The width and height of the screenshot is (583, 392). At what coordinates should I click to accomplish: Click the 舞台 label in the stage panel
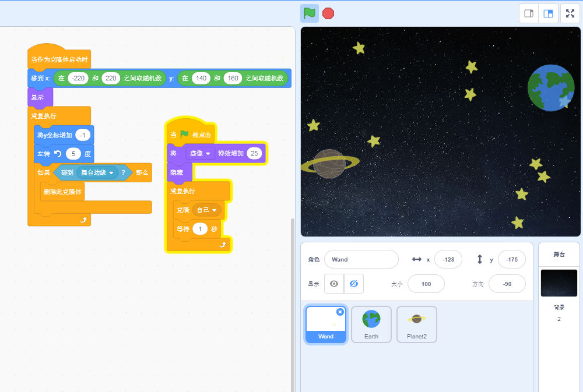(559, 255)
